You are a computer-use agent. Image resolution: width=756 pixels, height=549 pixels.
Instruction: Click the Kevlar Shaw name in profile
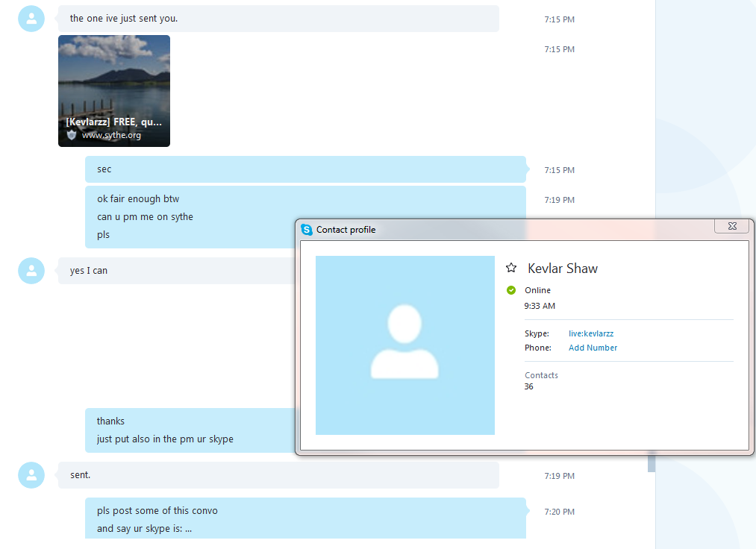pyautogui.click(x=563, y=269)
